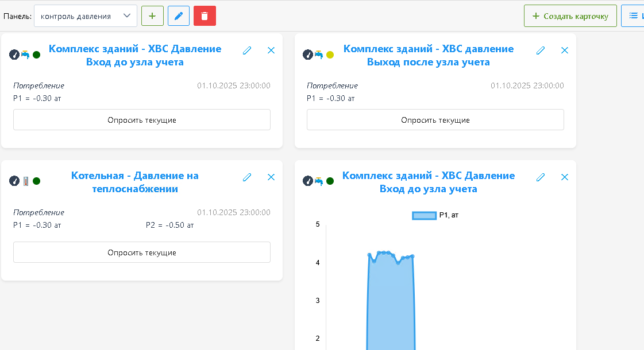Image resolution: width=644 pixels, height=350 pixels.
Task: Click faucet icon on 'Выход после узла учета' card
Action: click(x=318, y=55)
